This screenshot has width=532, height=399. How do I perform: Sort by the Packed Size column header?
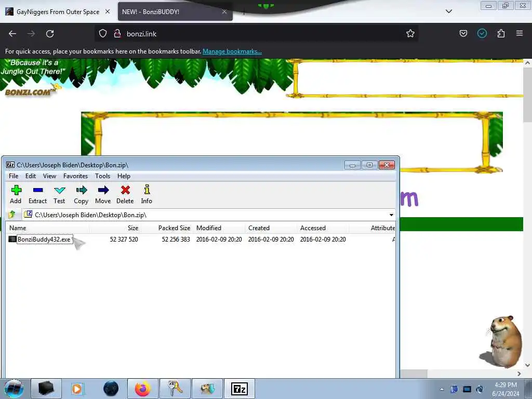tap(167, 228)
